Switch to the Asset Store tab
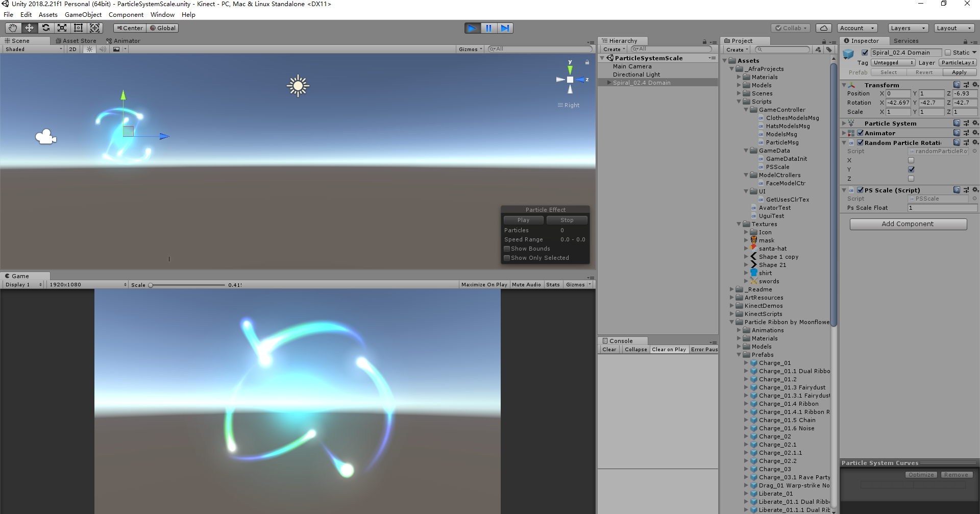Screen dimensions: 980x514 (x=76, y=40)
